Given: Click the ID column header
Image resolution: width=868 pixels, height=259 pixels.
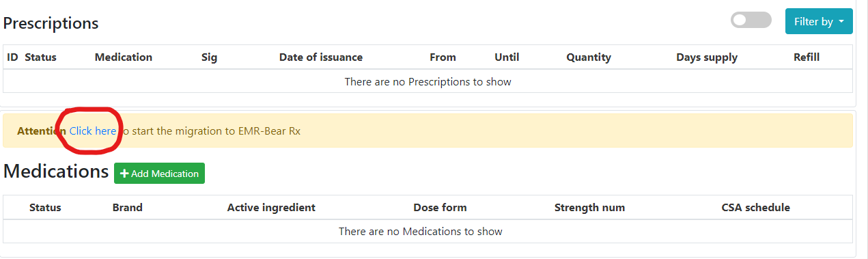Looking at the screenshot, I should tap(12, 57).
